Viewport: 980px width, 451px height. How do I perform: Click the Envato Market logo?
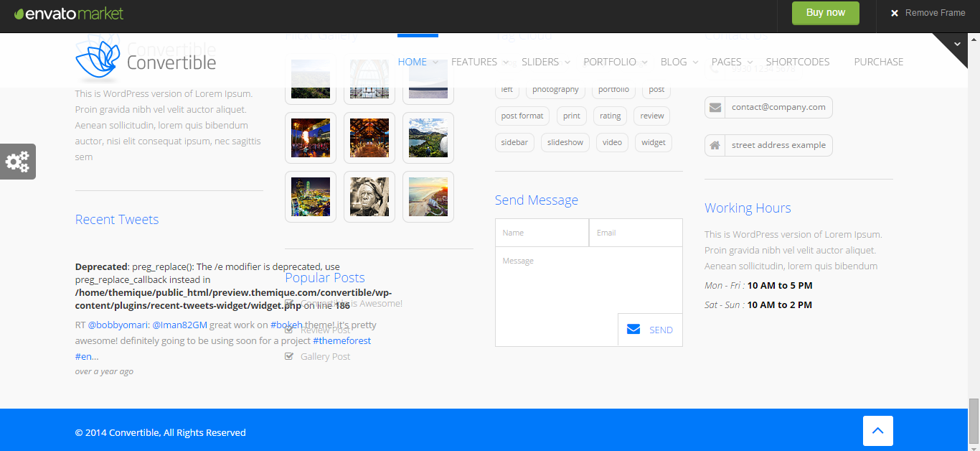[x=69, y=13]
